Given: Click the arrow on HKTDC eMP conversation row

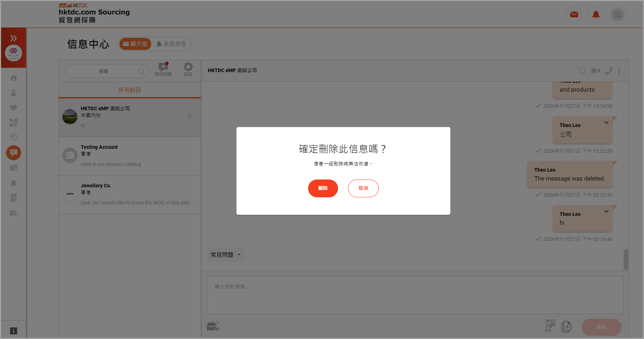Looking at the screenshot, I should (190, 116).
